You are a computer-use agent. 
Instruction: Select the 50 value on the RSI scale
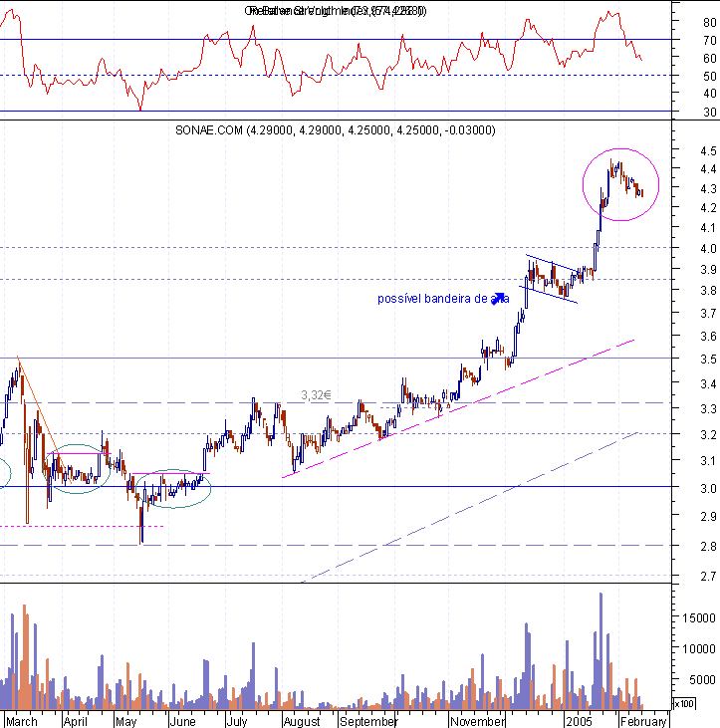pos(710,76)
